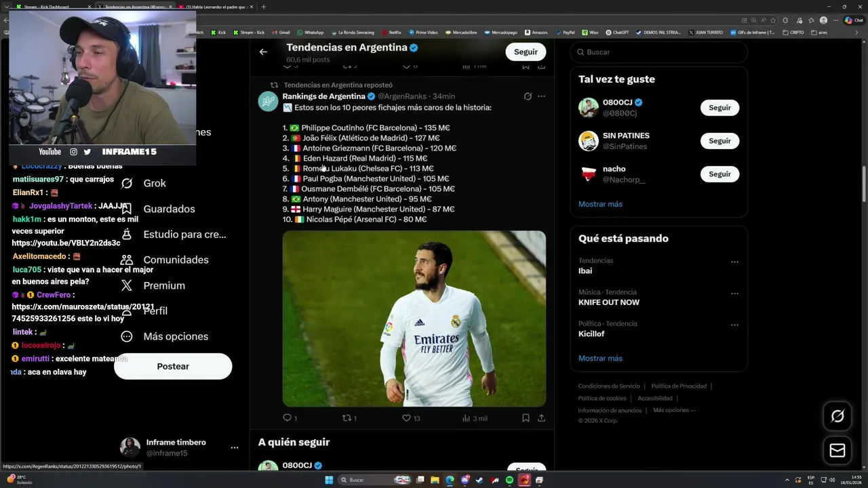Open the Eden Hazard photo
Viewport: 868px width, 488px height.
[x=414, y=319]
